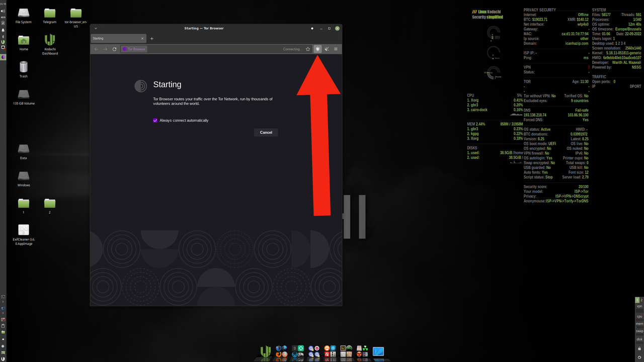Click the green radiation icon in the dock
This screenshot has height=362, width=644.
[x=365, y=348]
